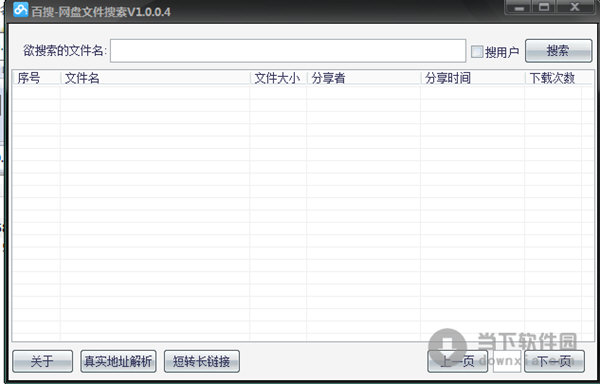Minimize the 百搜 window
Screen dimensions: 600x384
[519, 7]
